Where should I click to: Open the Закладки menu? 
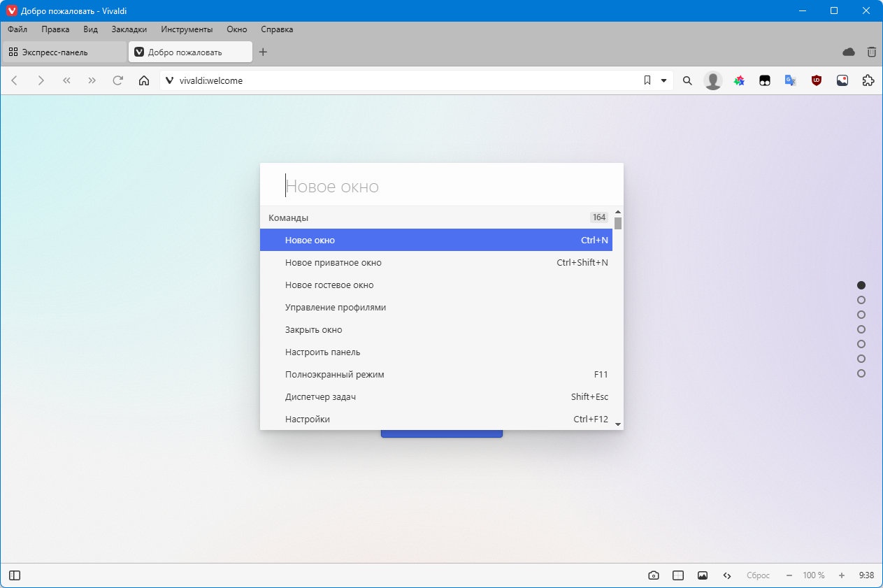[129, 29]
